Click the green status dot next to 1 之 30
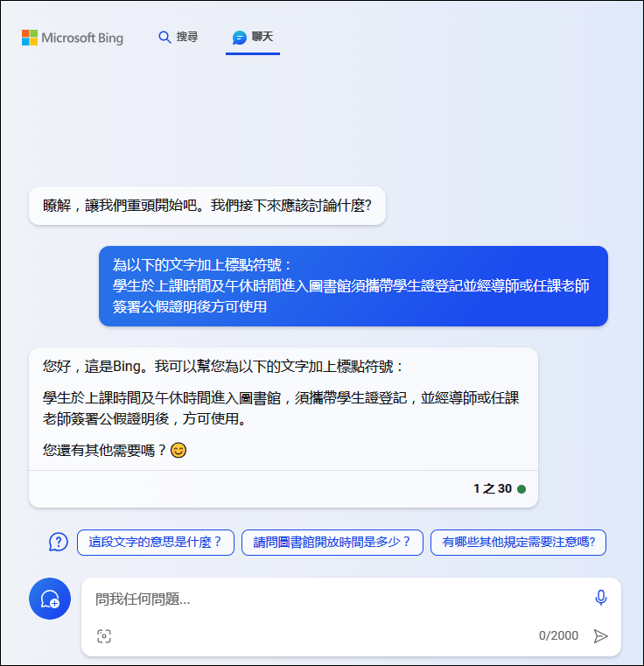The height and width of the screenshot is (666, 644). click(x=521, y=489)
